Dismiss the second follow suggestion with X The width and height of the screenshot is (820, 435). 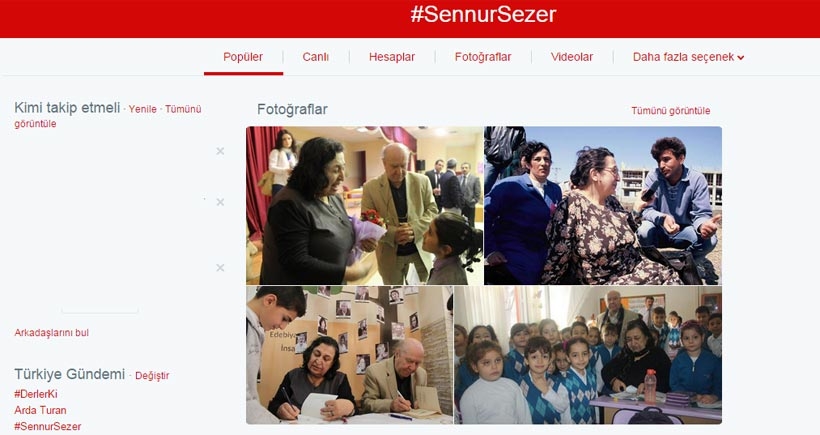click(220, 202)
